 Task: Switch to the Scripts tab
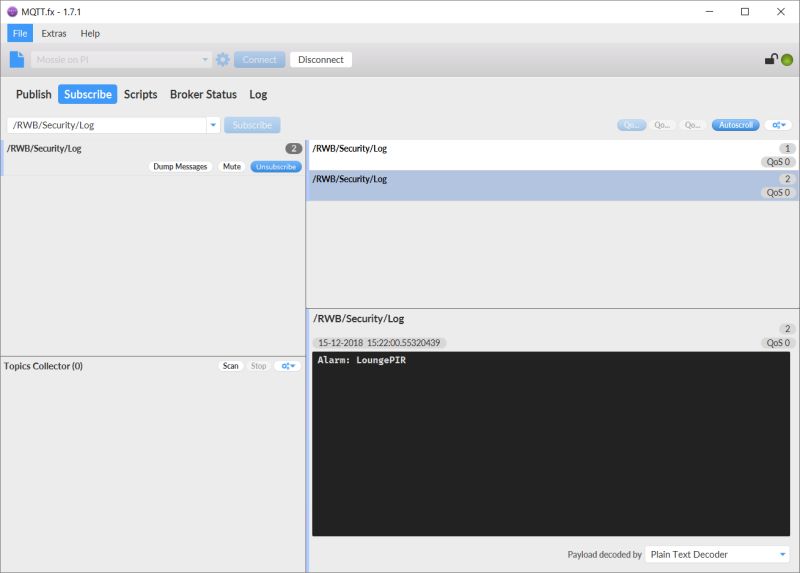click(x=140, y=94)
